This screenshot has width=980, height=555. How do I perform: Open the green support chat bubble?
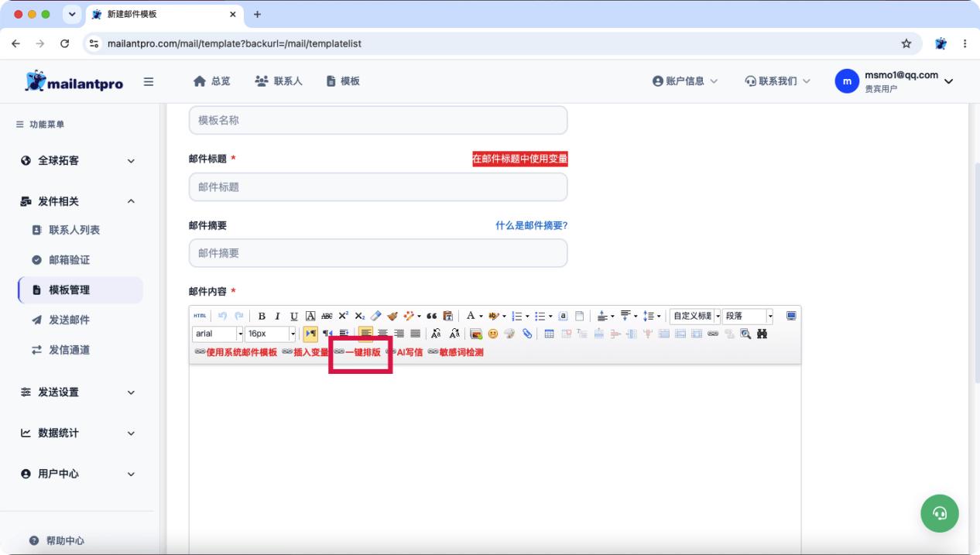pyautogui.click(x=940, y=512)
